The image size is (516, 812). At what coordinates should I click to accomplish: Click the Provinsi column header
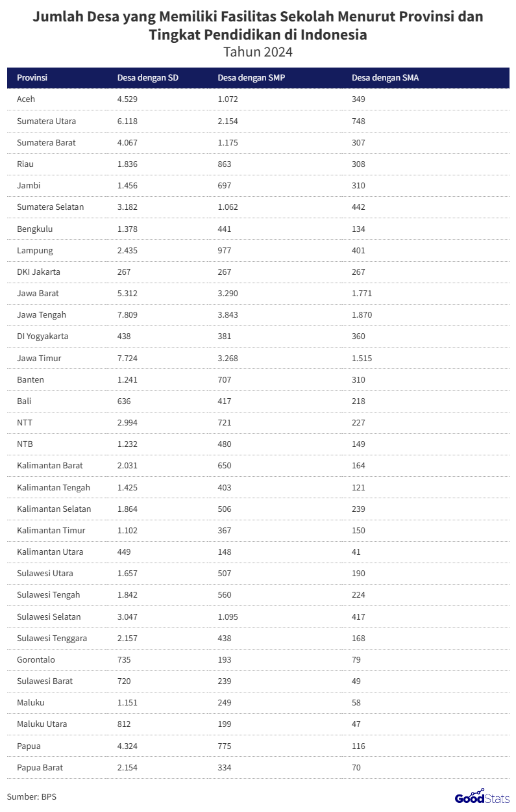32,78
